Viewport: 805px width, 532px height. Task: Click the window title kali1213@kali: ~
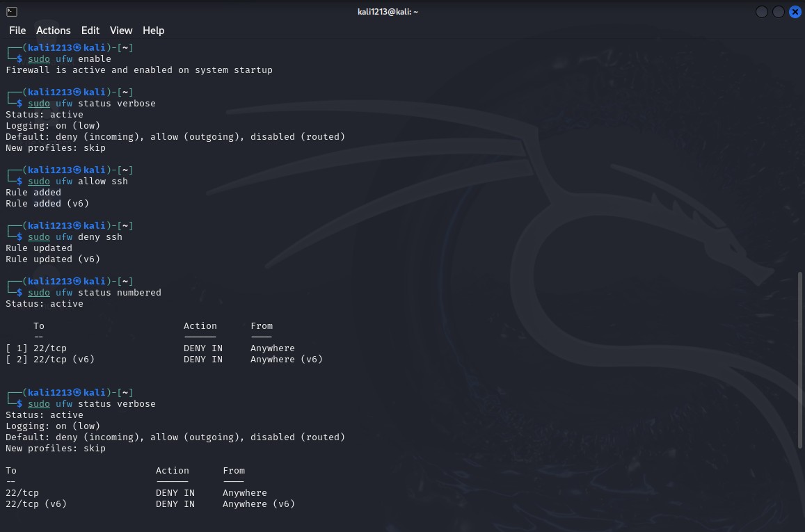388,12
